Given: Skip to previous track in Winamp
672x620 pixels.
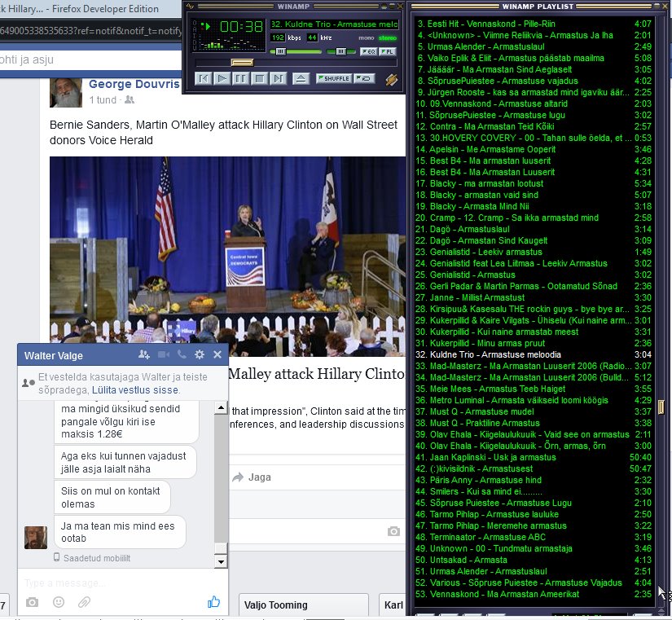Looking at the screenshot, I should point(203,78).
